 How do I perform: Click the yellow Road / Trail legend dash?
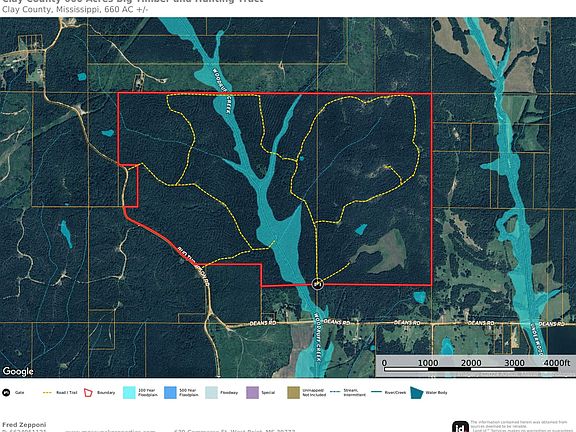click(x=47, y=392)
